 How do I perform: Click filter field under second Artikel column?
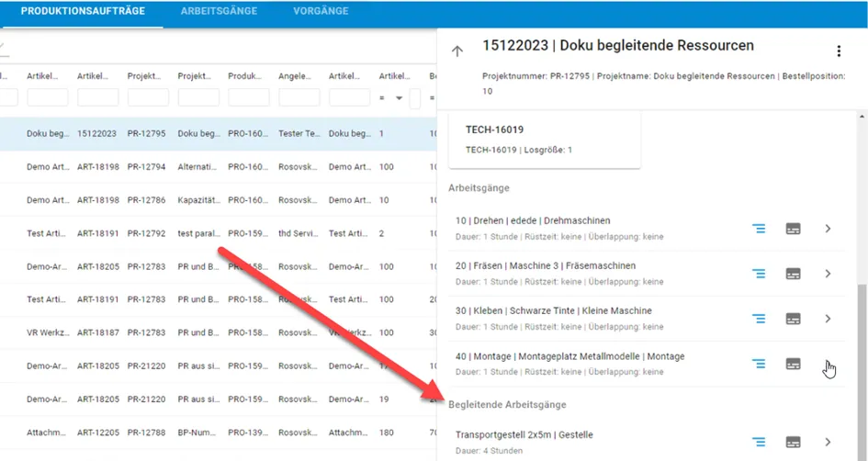point(98,97)
